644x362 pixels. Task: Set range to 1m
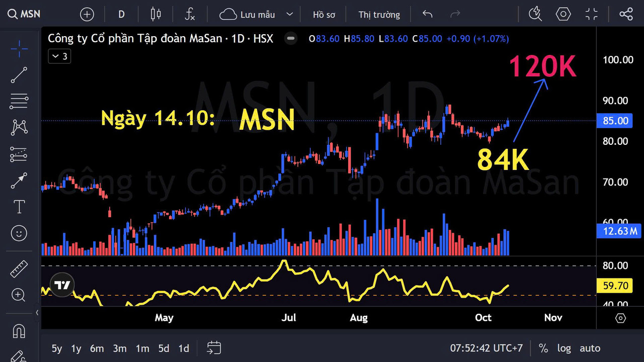pos(142,348)
